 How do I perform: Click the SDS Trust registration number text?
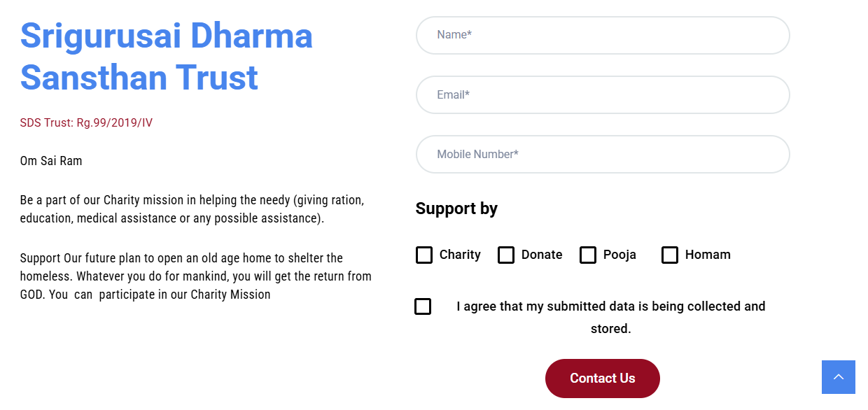coord(86,122)
